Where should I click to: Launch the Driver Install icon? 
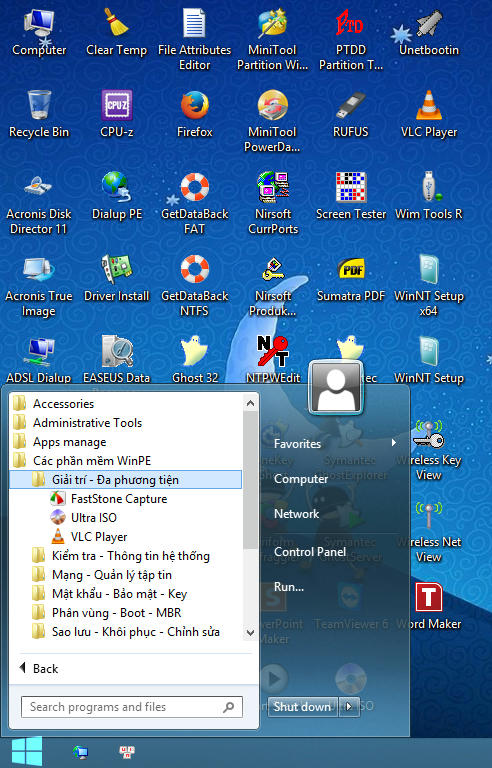[x=117, y=279]
